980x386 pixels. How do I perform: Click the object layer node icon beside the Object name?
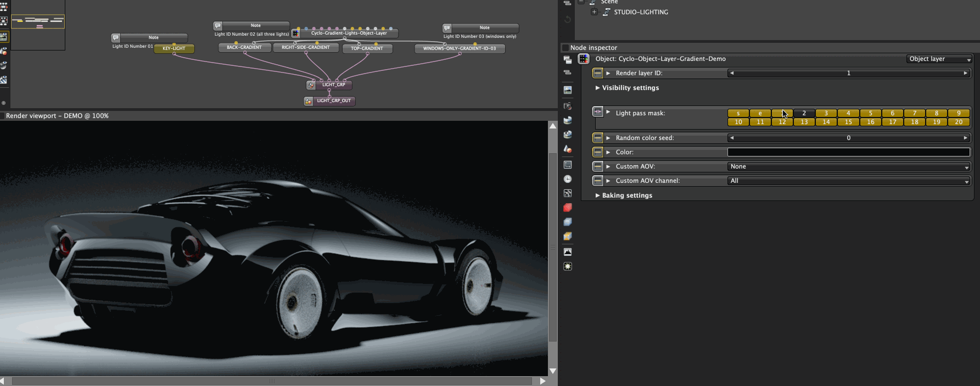click(x=584, y=59)
